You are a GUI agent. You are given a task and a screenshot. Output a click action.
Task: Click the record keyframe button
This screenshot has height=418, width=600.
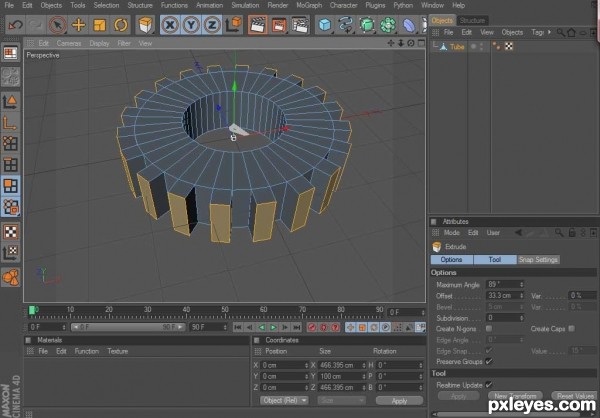312,327
